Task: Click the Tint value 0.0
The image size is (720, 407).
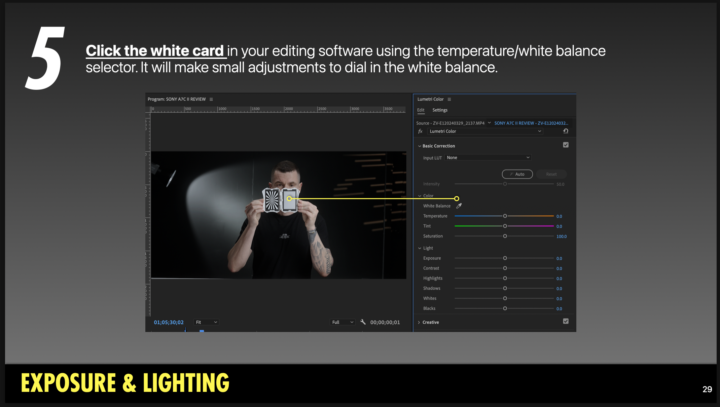Action: pos(559,226)
